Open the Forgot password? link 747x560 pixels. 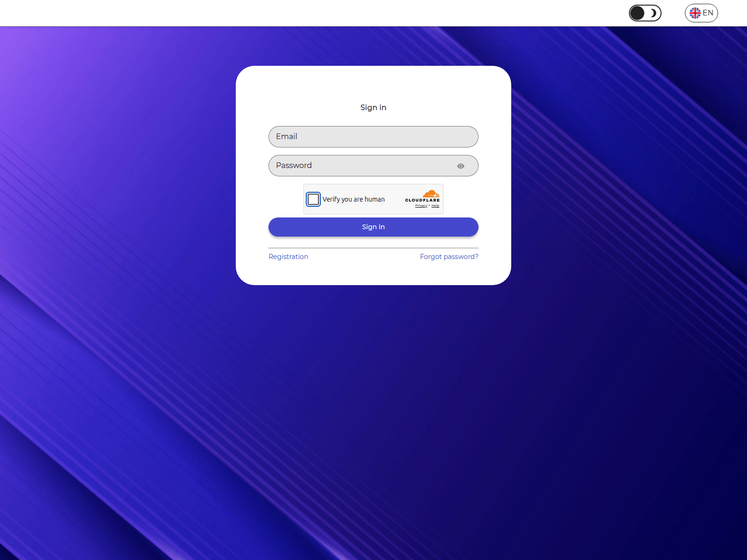(x=449, y=257)
